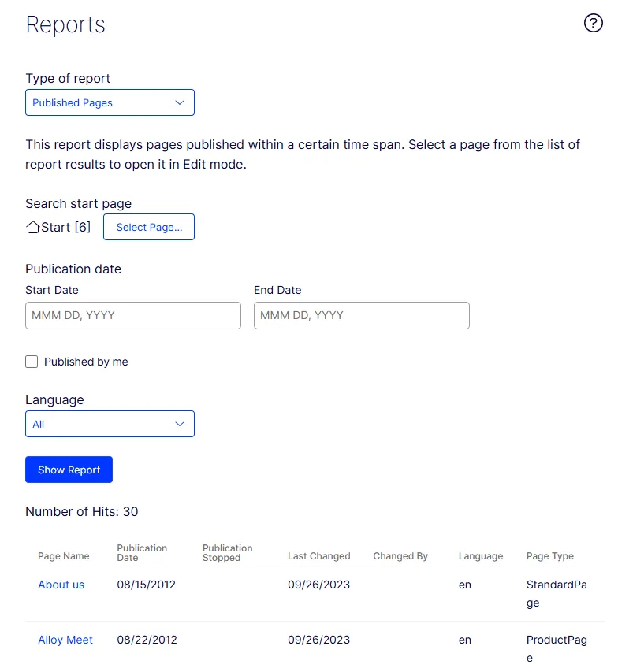618x672 pixels.
Task: Click the StandardPage page type cell
Action: point(557,593)
